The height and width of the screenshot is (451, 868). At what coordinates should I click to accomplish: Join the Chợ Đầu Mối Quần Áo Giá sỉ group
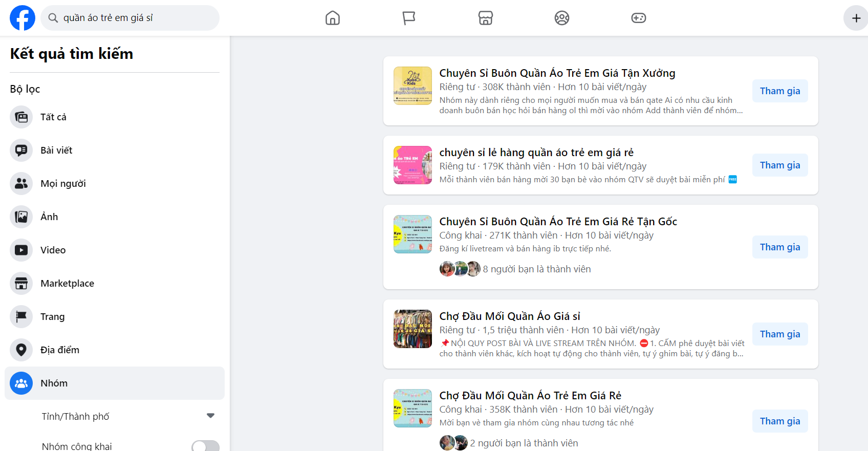coord(779,334)
